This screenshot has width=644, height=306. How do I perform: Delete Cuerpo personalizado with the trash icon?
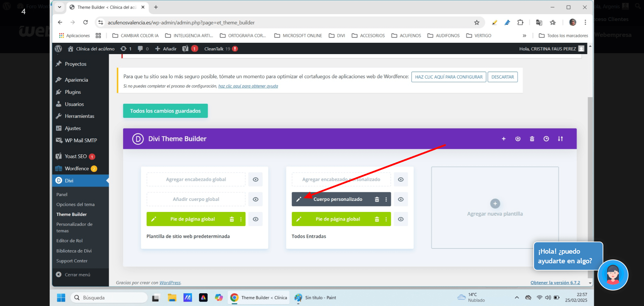(x=377, y=200)
